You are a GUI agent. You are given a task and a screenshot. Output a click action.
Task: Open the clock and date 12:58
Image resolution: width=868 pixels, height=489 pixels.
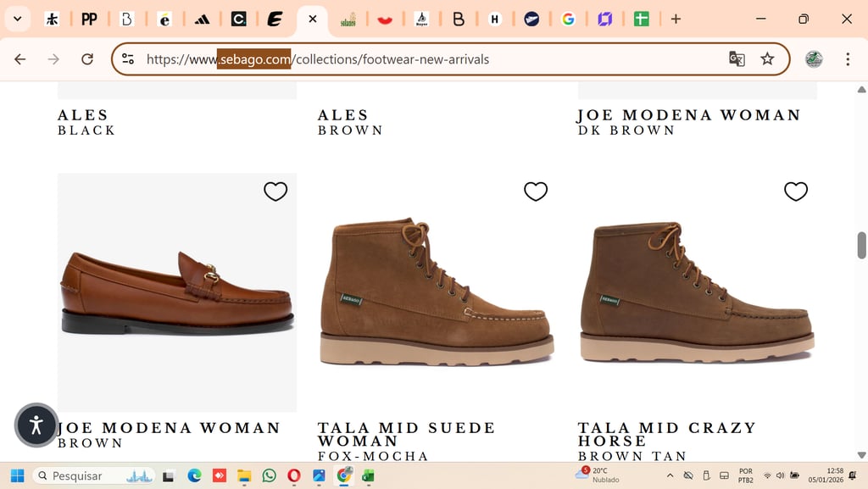point(826,475)
